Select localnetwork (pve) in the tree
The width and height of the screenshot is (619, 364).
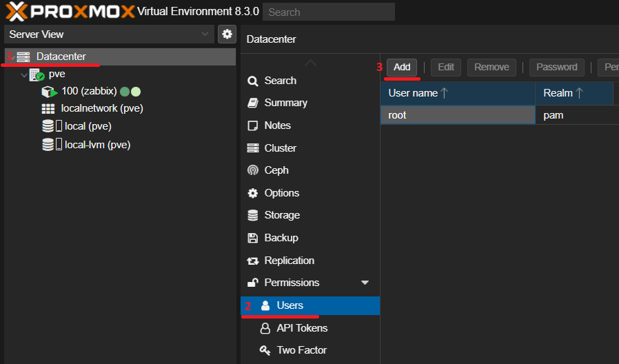tap(102, 108)
